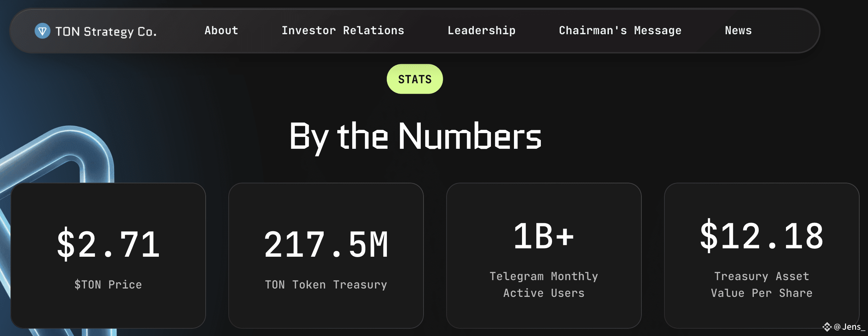Click the @Jens_ watermark username
Image resolution: width=868 pixels, height=336 pixels.
[849, 327]
